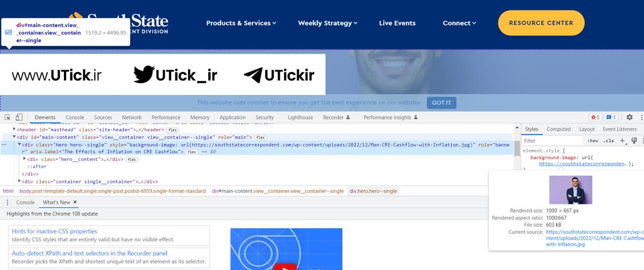This screenshot has height=270, width=644.
Task: Click the html breadcrumb item
Action: (8, 191)
